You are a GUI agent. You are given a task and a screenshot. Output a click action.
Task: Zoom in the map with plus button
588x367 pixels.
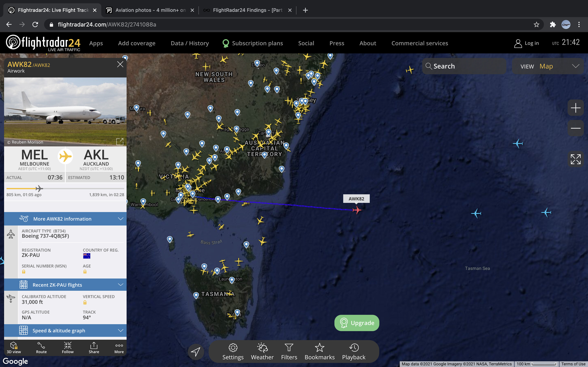575,108
